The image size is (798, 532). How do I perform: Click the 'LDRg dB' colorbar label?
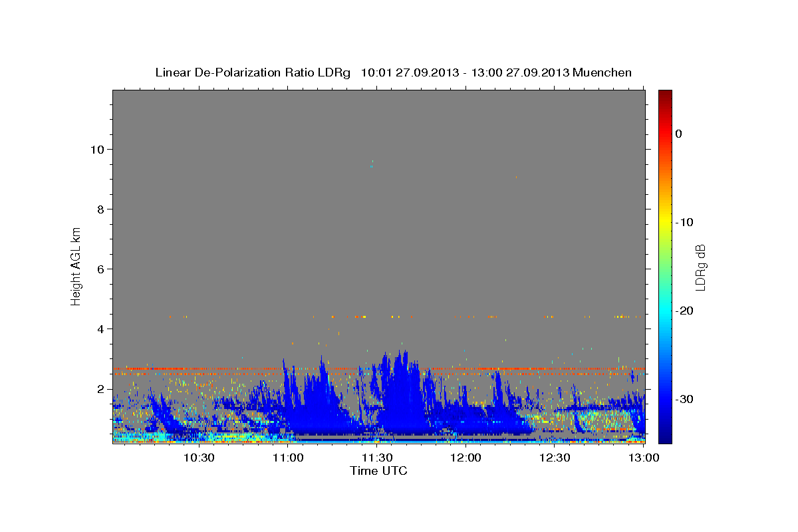point(700,267)
